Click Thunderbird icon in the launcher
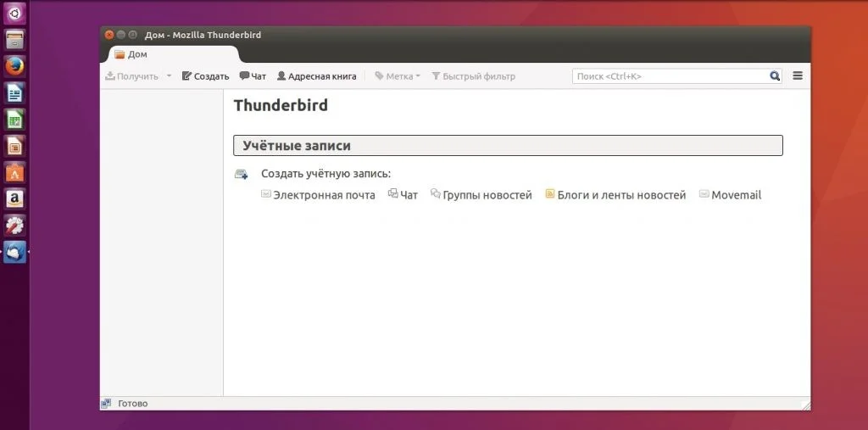The image size is (868, 430). tap(14, 252)
